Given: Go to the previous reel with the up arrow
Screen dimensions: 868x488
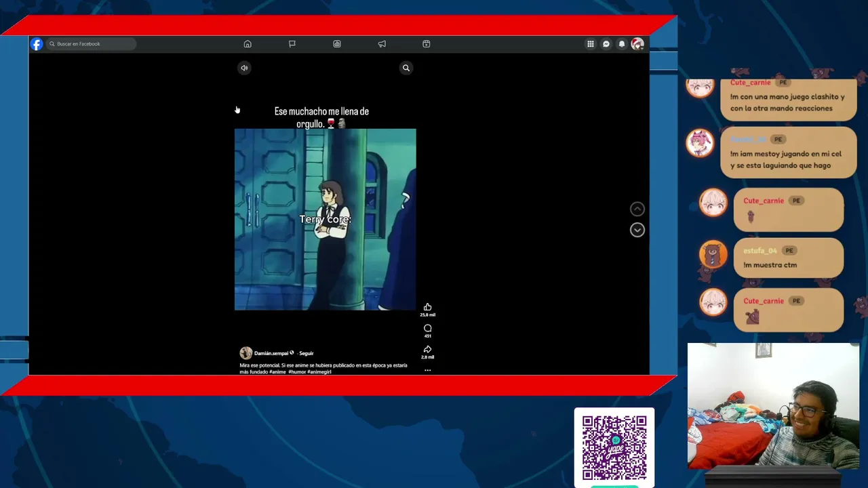Looking at the screenshot, I should pos(637,209).
